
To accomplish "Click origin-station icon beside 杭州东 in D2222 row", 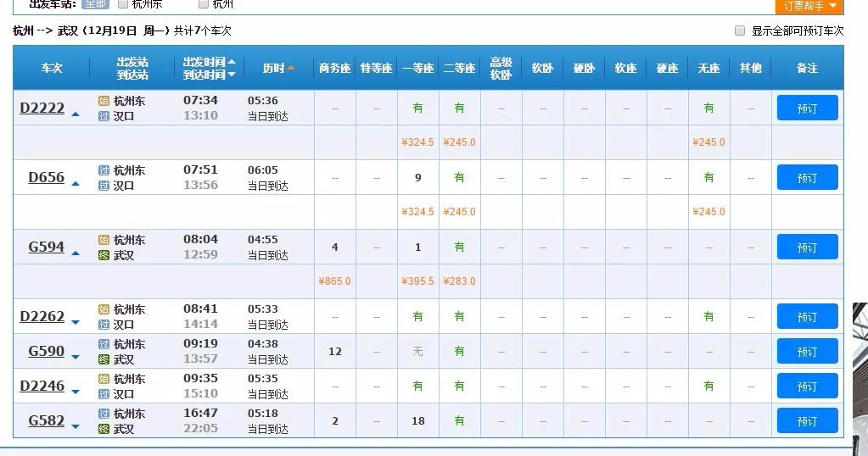I will (104, 101).
